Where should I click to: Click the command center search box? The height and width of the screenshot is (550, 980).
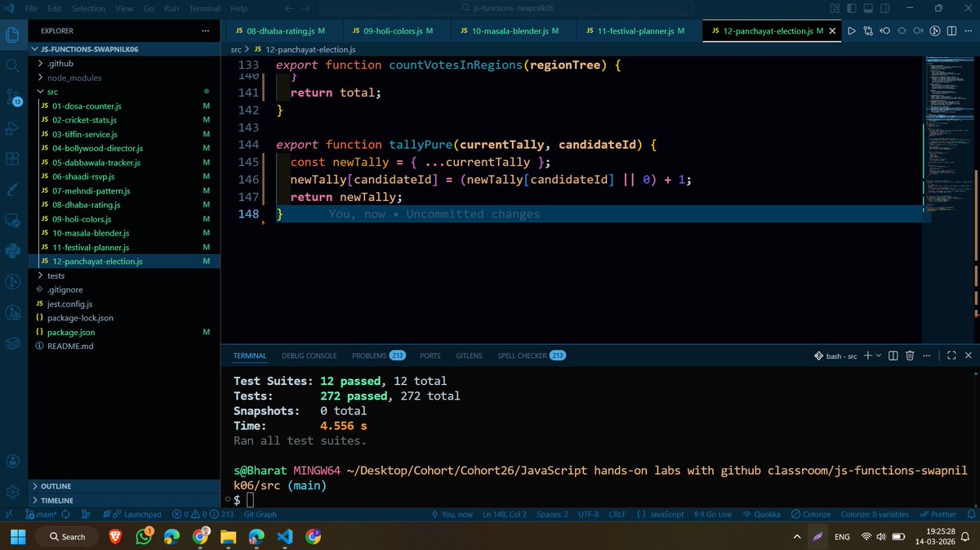tap(506, 8)
